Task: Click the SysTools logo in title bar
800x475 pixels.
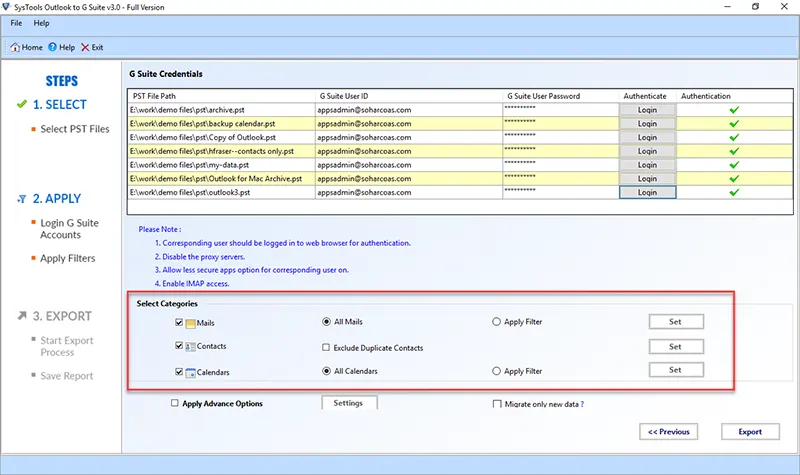Action: [6, 7]
